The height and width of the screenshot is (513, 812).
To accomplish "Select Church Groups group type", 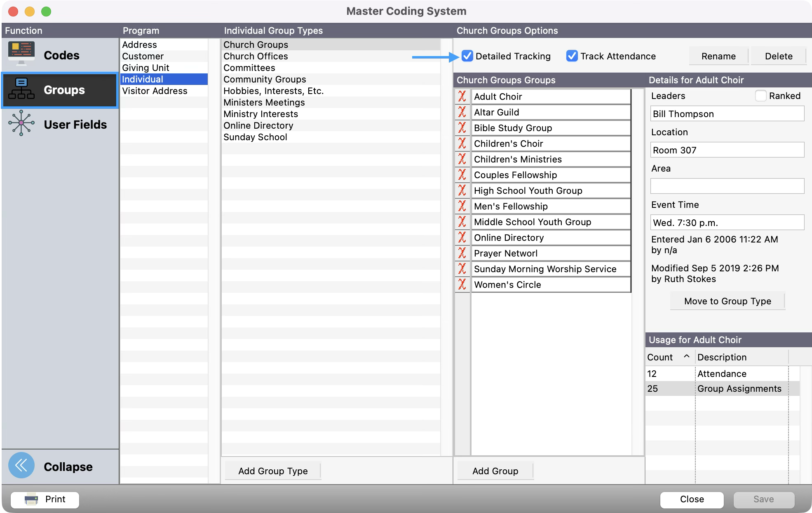I will coord(331,45).
